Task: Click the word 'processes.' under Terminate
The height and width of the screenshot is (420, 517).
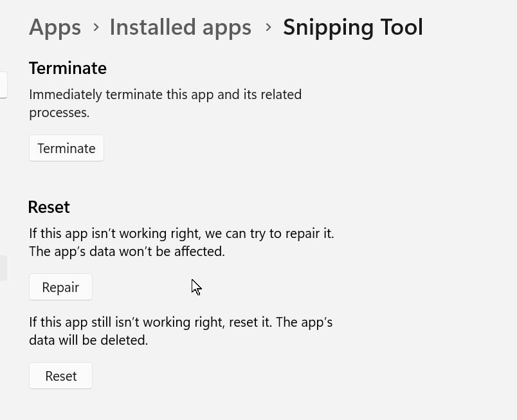Action: pos(59,113)
